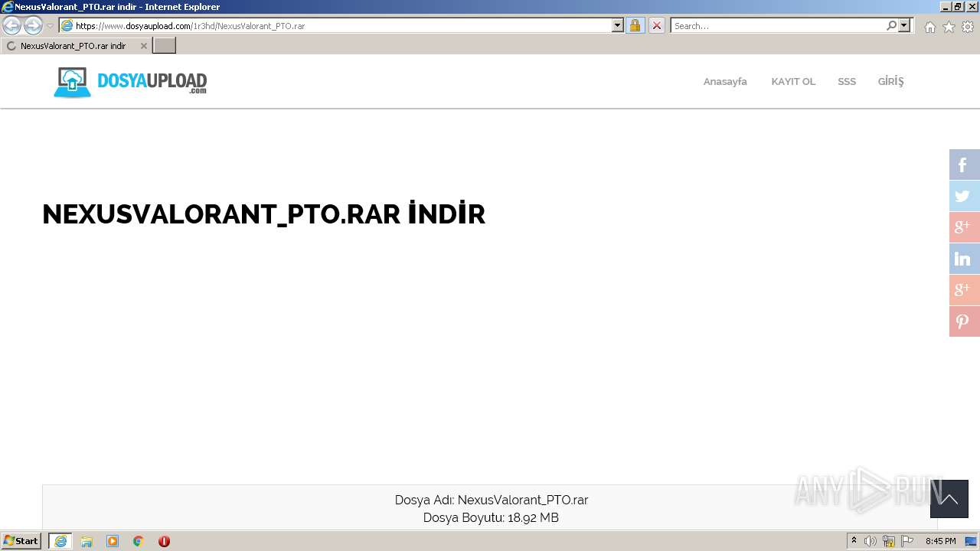Open Favorites star icon
The image size is (980, 551).
pos(949,27)
